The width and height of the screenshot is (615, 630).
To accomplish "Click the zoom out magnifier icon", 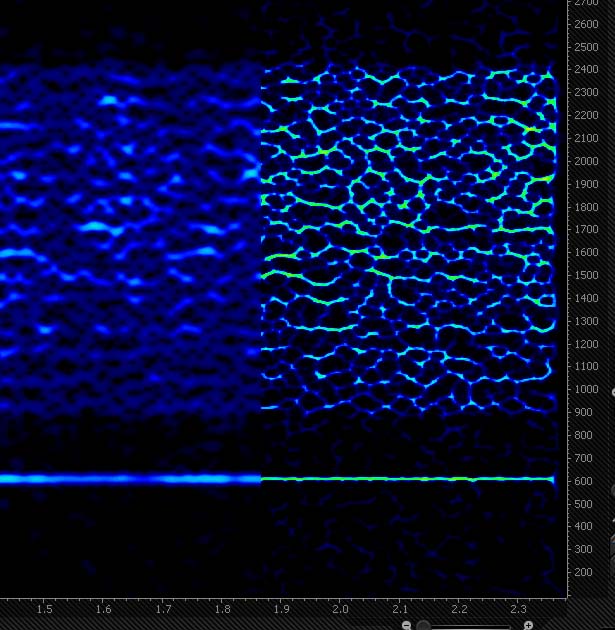I will click(407, 625).
